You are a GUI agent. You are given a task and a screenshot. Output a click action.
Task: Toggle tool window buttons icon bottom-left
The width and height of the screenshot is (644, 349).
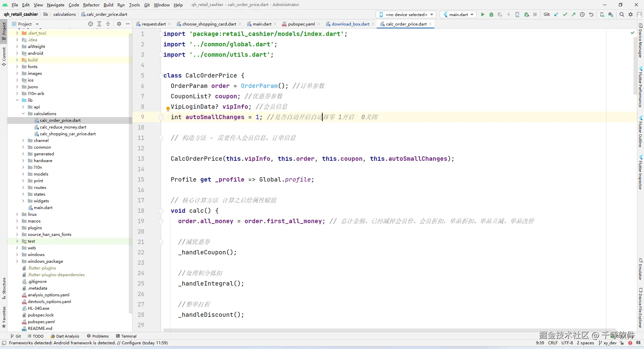coord(4,343)
